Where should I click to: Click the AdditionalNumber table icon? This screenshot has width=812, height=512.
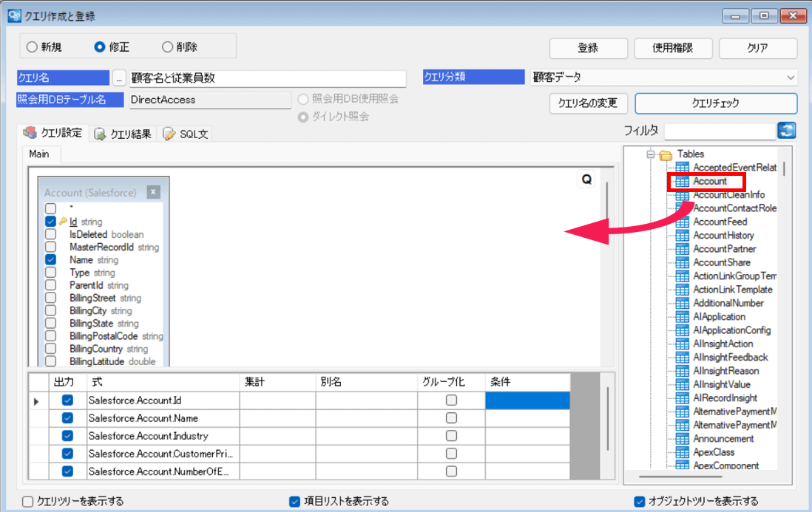pyautogui.click(x=683, y=303)
